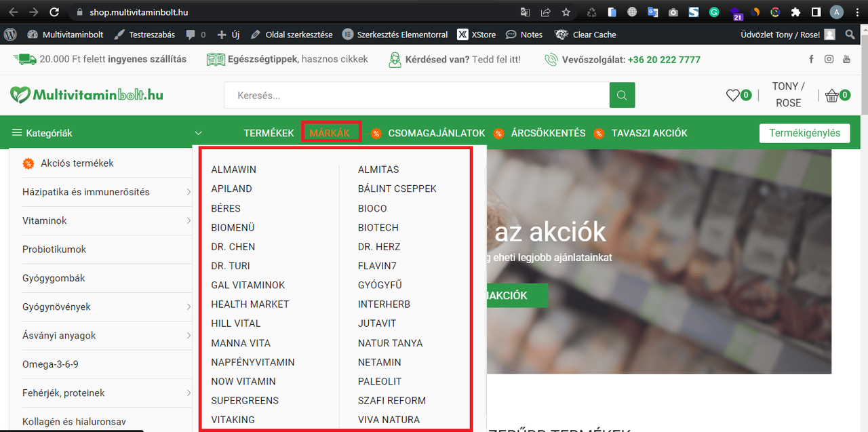Viewport: 868px width, 432px height.
Task: Open the Grammarly extension icon
Action: [714, 12]
